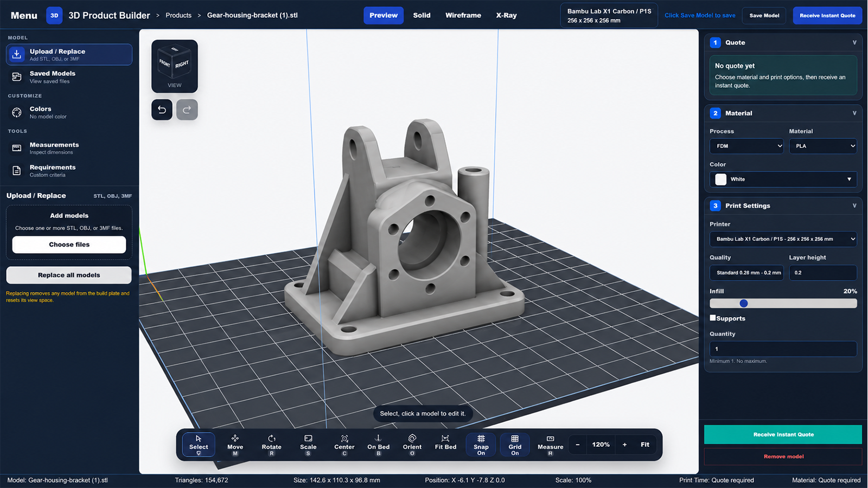Viewport: 868px width, 488px height.
Task: Enable the Supports checkbox
Action: coord(713,318)
